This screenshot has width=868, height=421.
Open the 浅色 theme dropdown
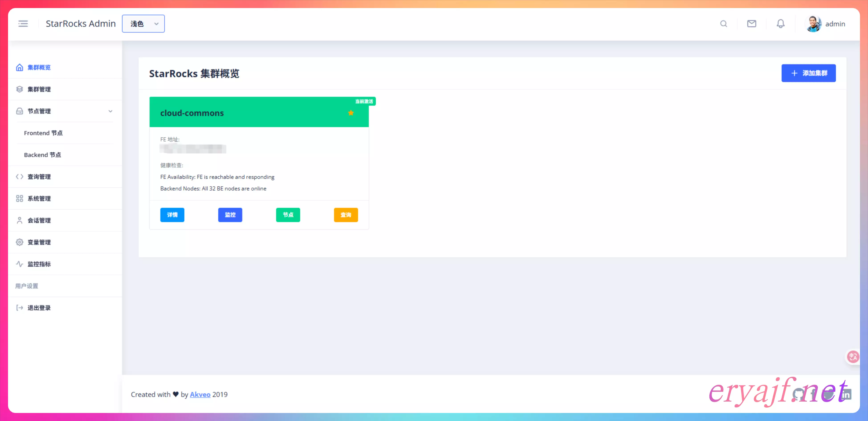coord(143,24)
